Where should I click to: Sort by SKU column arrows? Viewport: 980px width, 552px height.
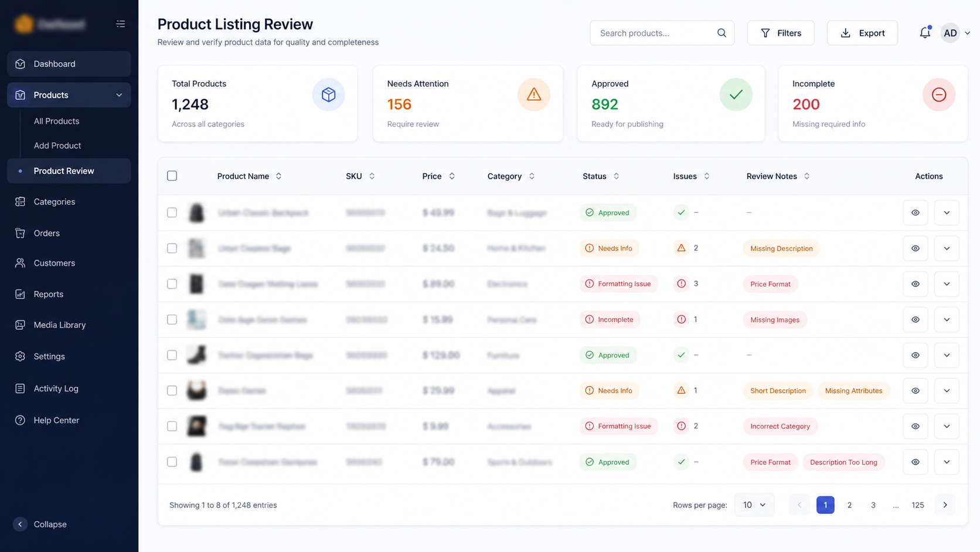click(372, 176)
